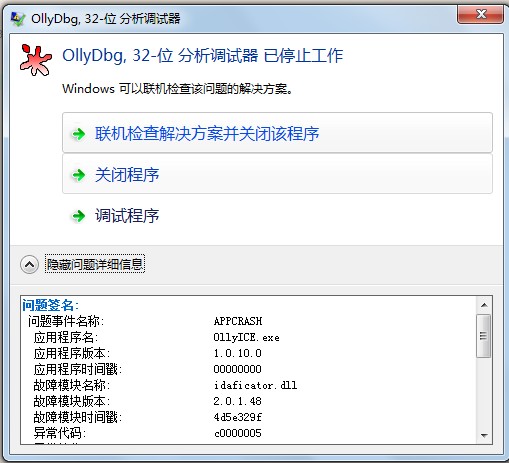Image resolution: width=509 pixels, height=463 pixels.
Task: Click the idaficator.dll fault module name
Action: (255, 385)
